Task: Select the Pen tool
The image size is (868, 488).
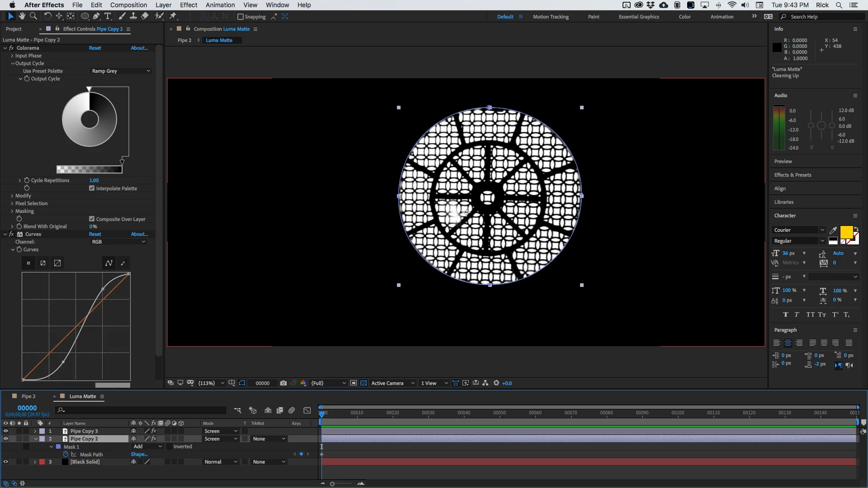Action: point(96,16)
